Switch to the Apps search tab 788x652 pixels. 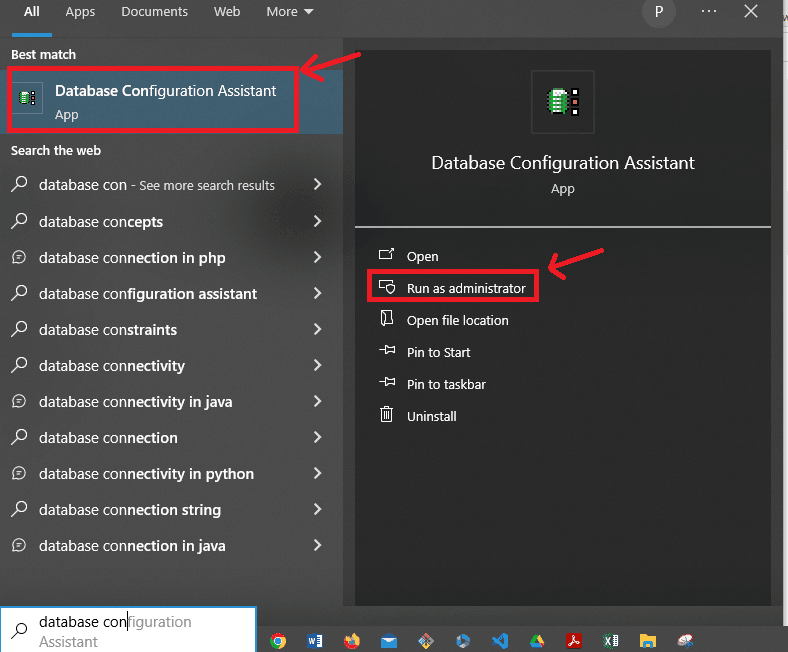80,12
